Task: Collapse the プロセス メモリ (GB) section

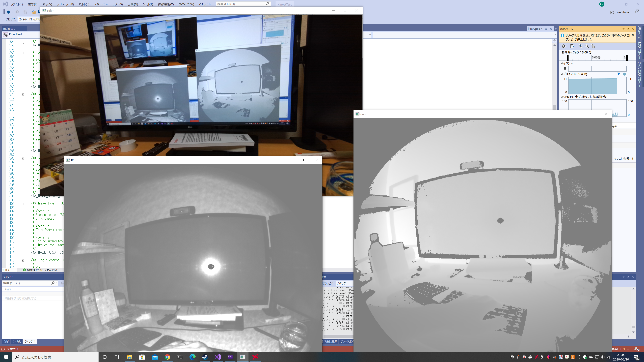Action: (x=562, y=74)
